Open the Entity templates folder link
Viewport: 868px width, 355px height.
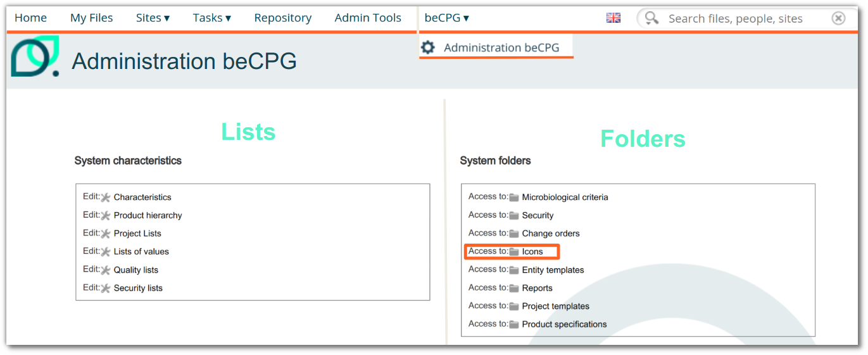click(x=553, y=270)
